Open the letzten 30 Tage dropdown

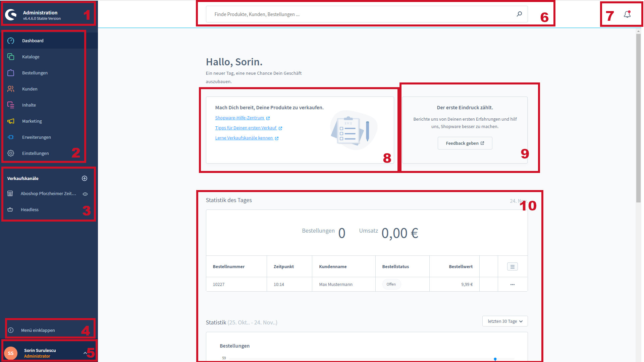(505, 321)
